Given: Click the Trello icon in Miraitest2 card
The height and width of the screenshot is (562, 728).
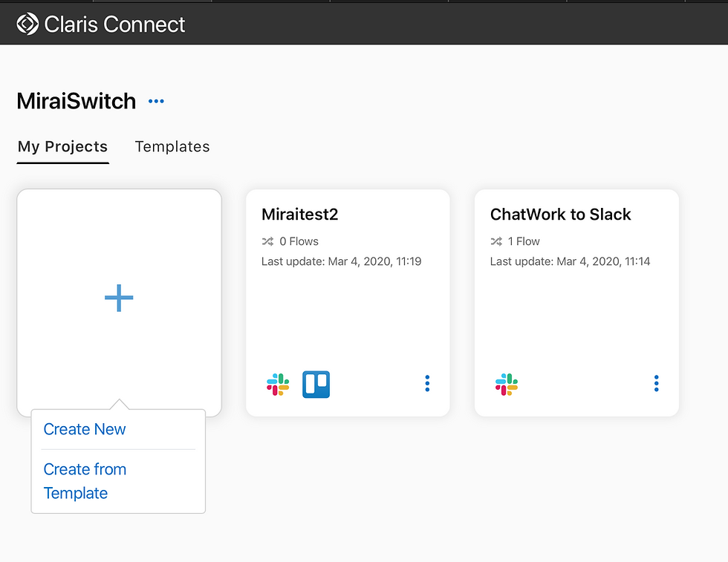Looking at the screenshot, I should tap(316, 385).
